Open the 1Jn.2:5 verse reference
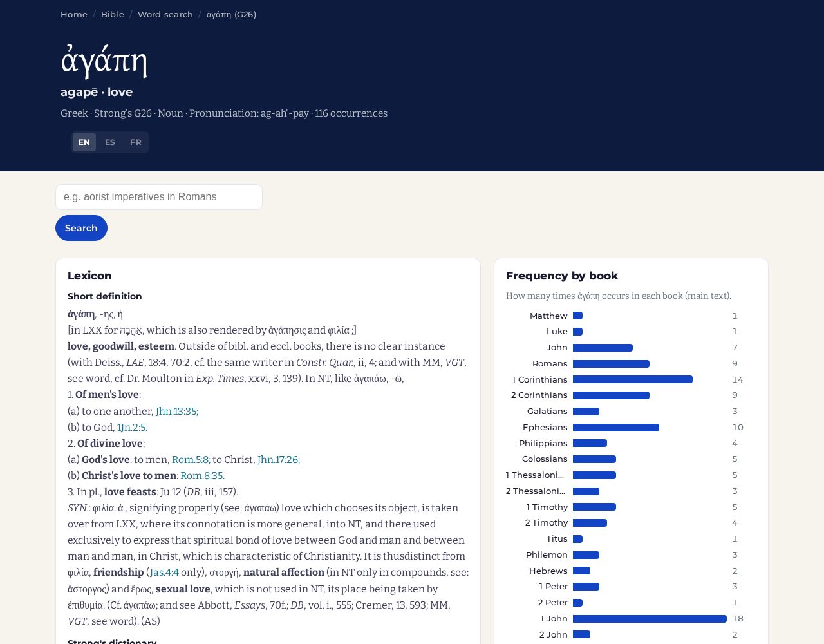The width and height of the screenshot is (824, 644). coord(132,427)
